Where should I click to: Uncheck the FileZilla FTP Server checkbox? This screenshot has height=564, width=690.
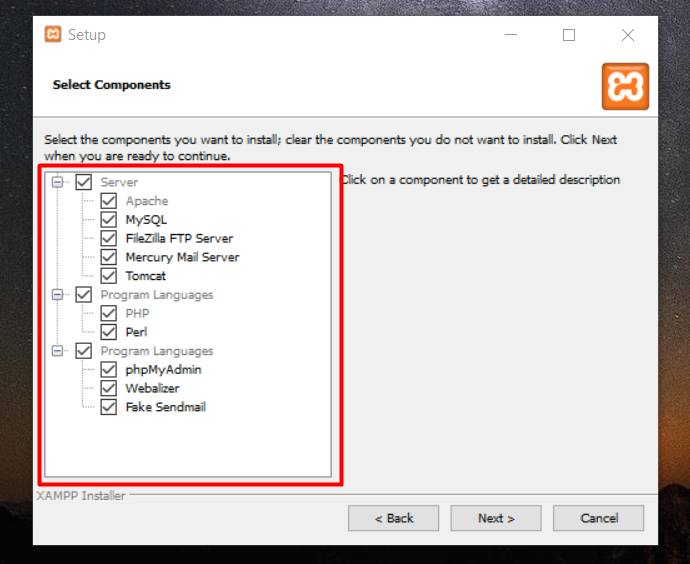[x=109, y=238]
